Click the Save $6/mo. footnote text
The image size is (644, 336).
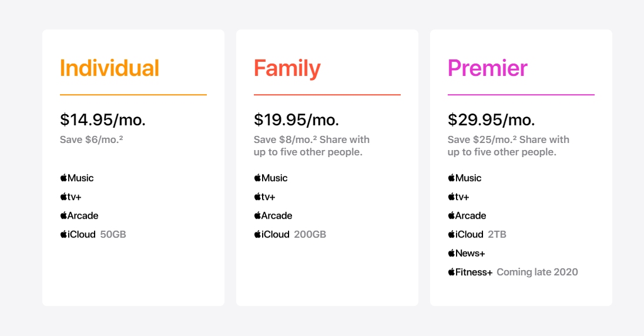[91, 139]
